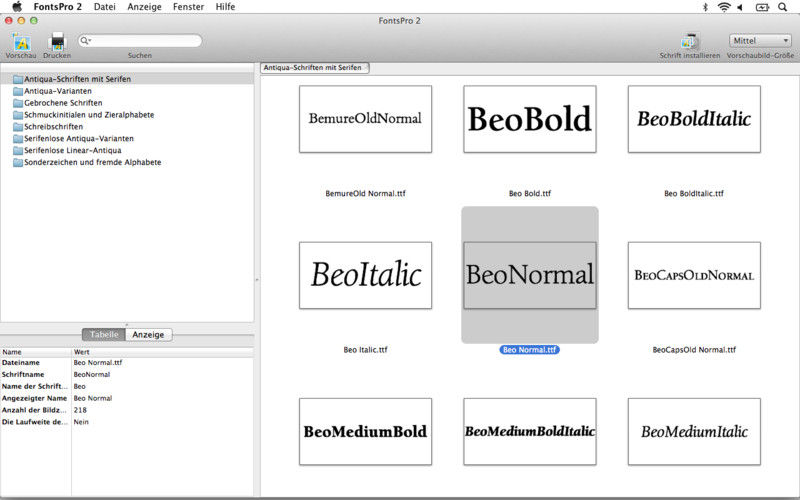
Task: Select the BeoBold font thumbnail
Action: 530,119
